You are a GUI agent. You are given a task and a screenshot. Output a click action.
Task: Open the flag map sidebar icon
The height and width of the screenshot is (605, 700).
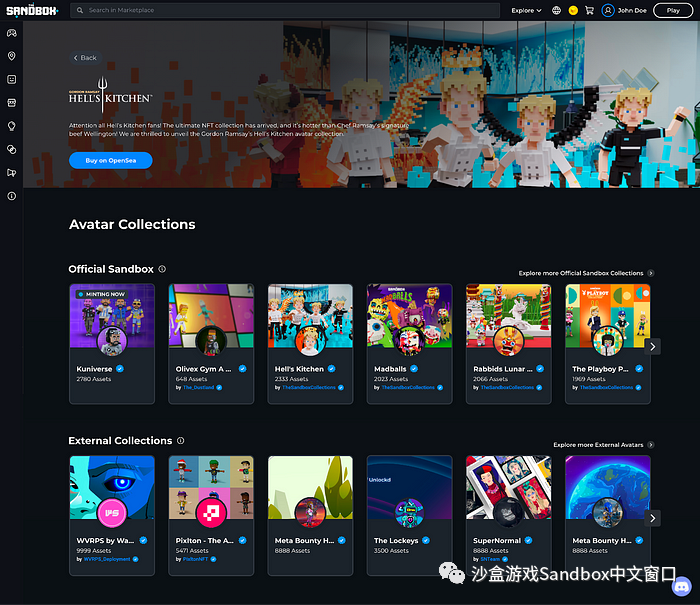(12, 173)
